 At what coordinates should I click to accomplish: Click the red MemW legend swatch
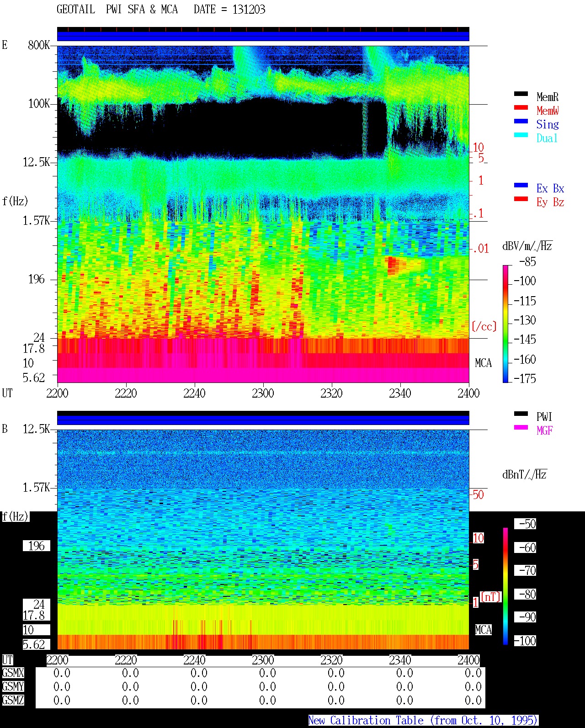point(521,107)
